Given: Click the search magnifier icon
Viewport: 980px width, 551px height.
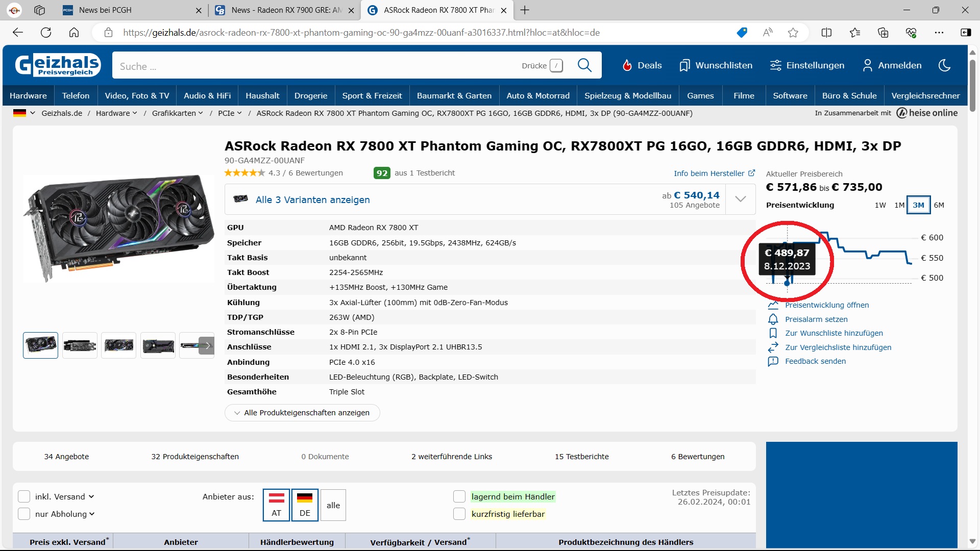Looking at the screenshot, I should 584,65.
